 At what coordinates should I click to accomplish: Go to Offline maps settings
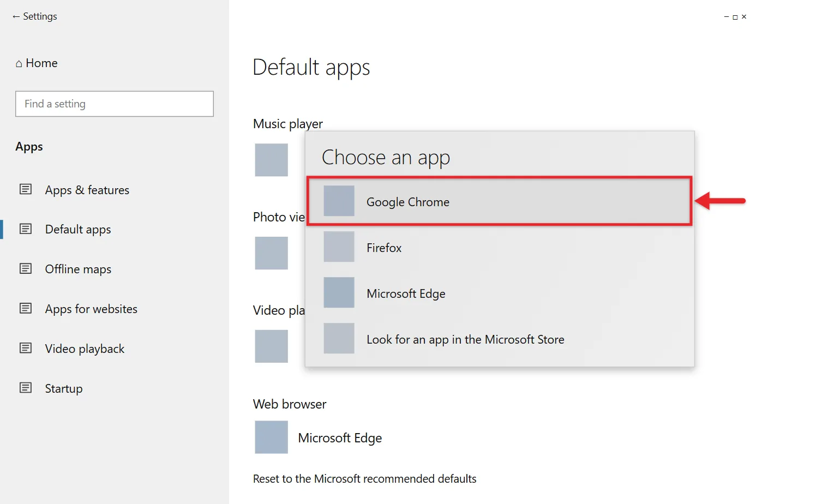pyautogui.click(x=78, y=269)
